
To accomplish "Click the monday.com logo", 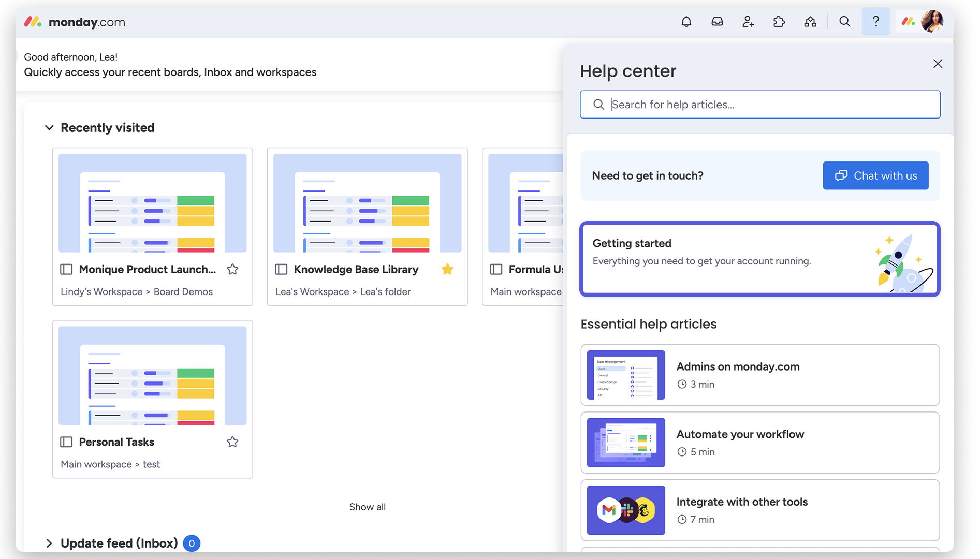I will tap(75, 22).
